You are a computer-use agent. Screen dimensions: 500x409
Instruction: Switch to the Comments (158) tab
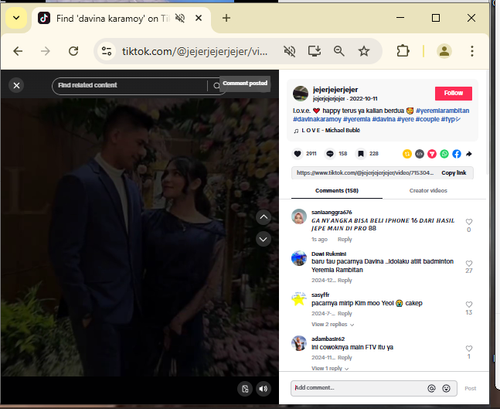337,191
